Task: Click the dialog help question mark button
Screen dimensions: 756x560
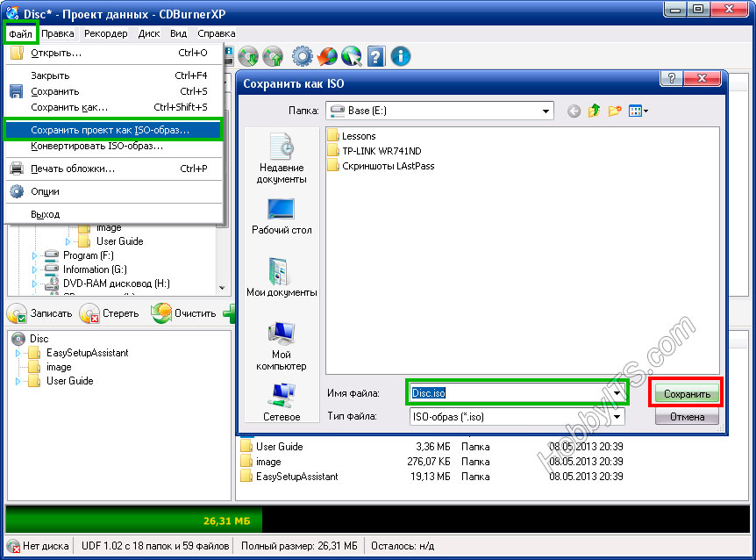Action: (672, 78)
